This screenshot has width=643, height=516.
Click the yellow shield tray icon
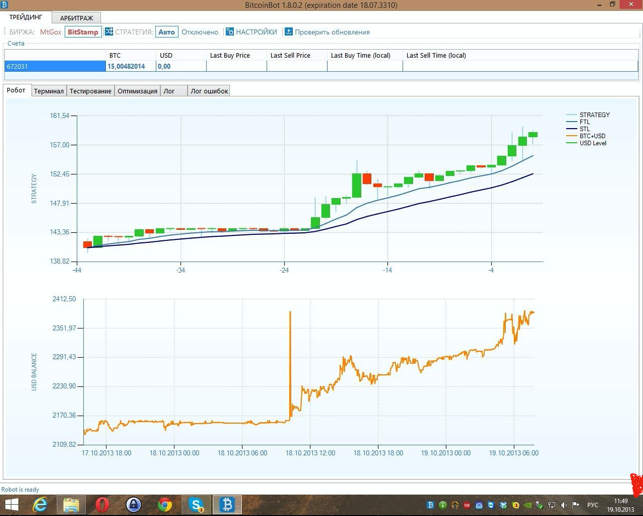(515, 505)
